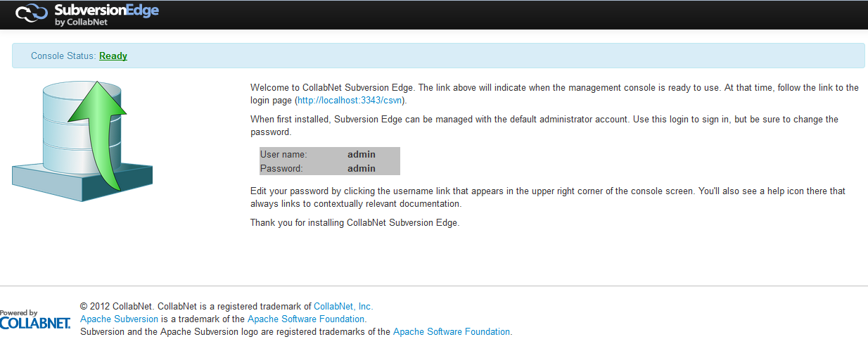Click the 'User name:' label
The height and width of the screenshot is (344, 868).
pos(283,154)
